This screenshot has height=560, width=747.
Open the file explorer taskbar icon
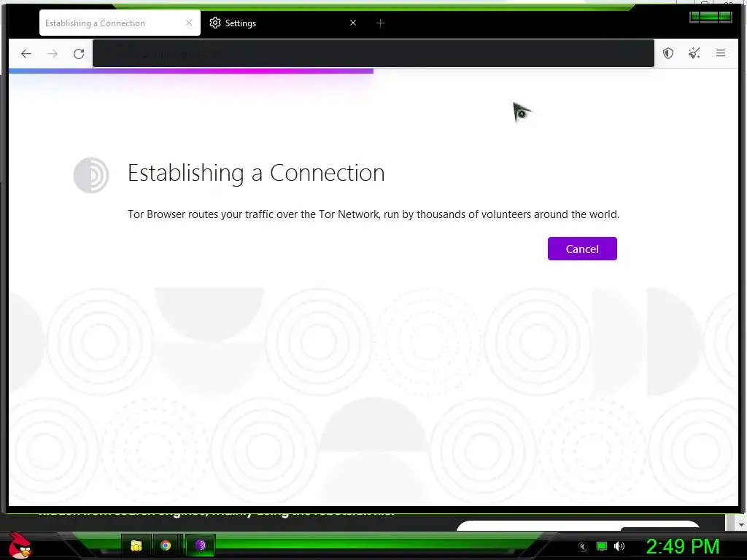coord(136,545)
